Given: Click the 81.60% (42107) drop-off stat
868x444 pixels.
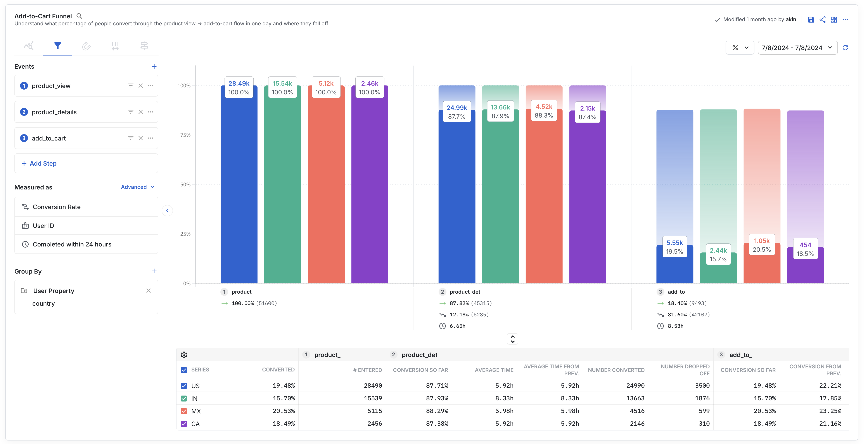Looking at the screenshot, I should click(688, 315).
